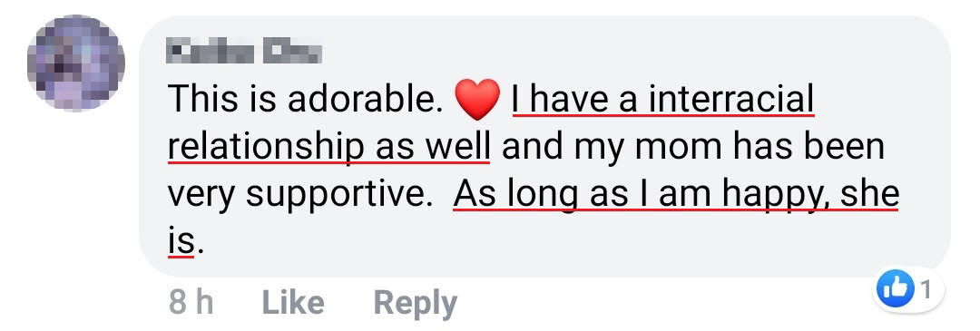Click underlined text "relationship as well"

328,147
